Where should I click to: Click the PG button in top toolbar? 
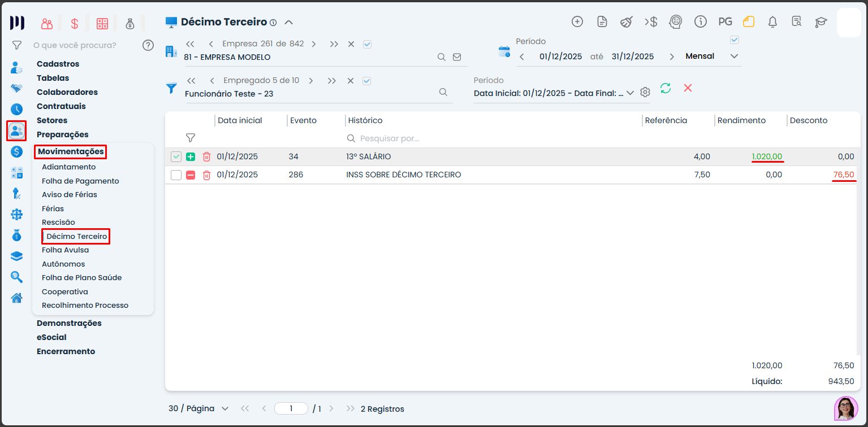(x=725, y=21)
